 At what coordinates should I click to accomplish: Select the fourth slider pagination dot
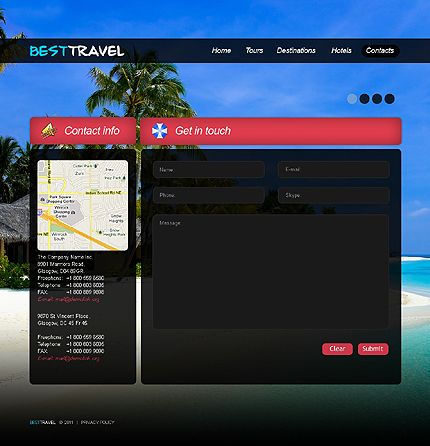click(389, 99)
